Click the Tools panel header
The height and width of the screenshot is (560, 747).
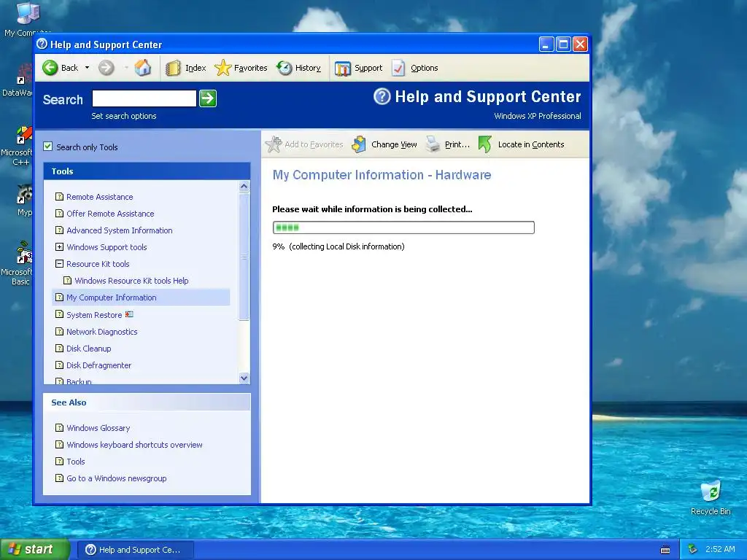tap(147, 171)
